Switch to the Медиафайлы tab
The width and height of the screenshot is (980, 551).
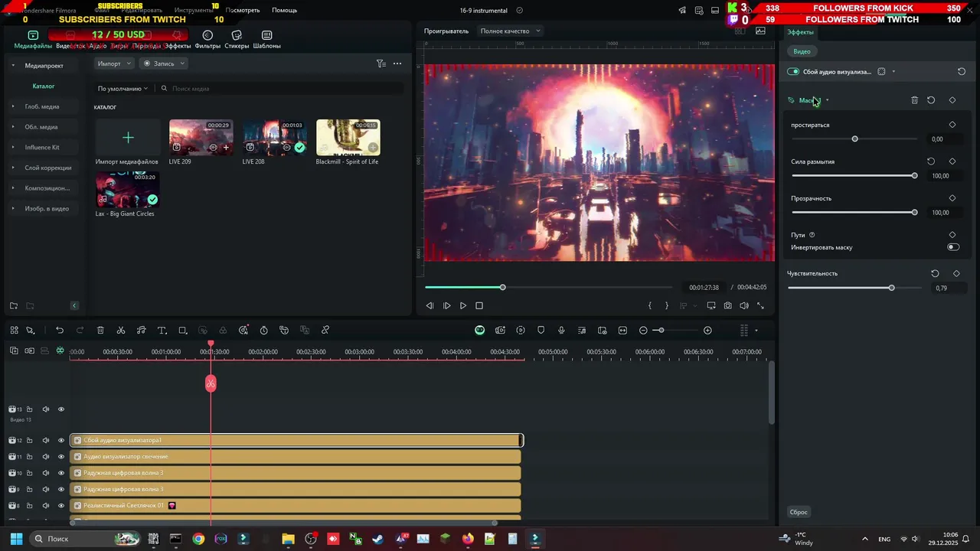[33, 40]
